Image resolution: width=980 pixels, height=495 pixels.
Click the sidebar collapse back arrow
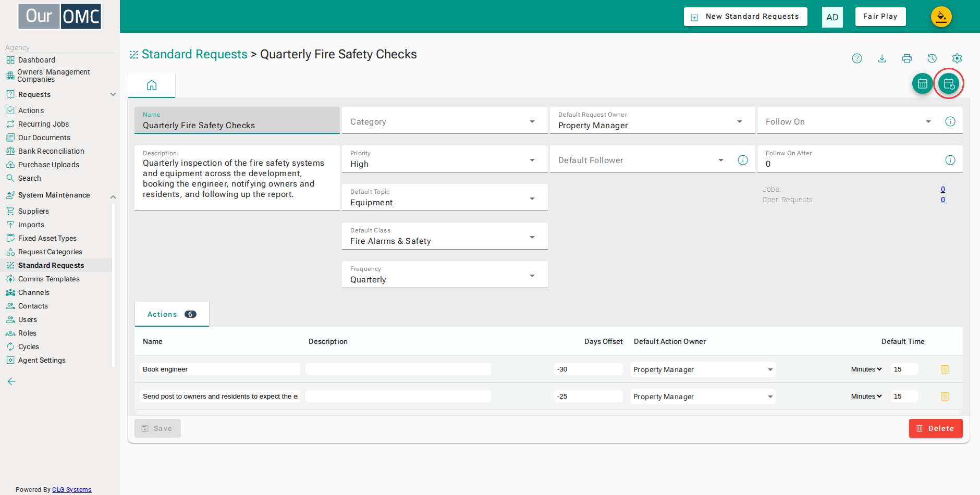pos(11,381)
